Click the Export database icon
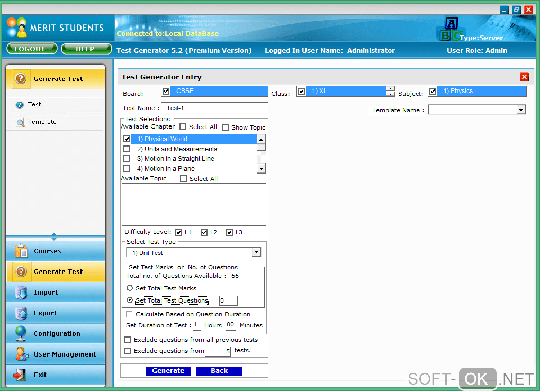Image resolution: width=540 pixels, height=392 pixels. (21, 313)
